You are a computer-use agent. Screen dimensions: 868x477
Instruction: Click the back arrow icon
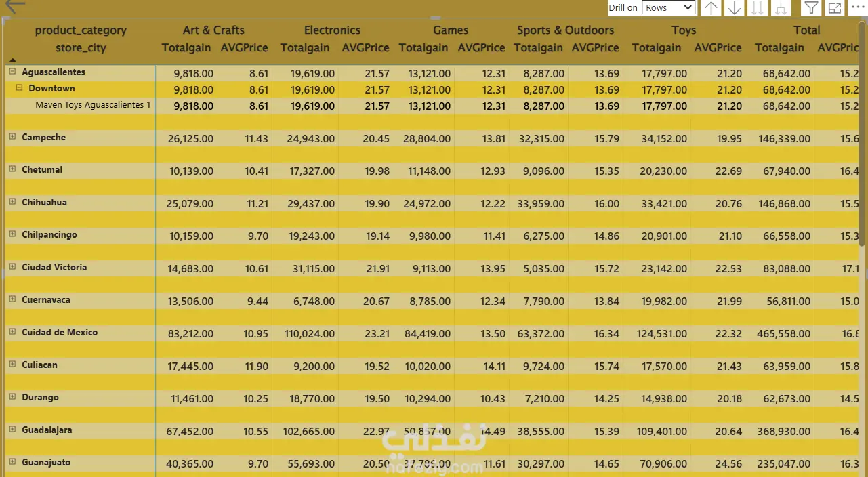point(15,6)
